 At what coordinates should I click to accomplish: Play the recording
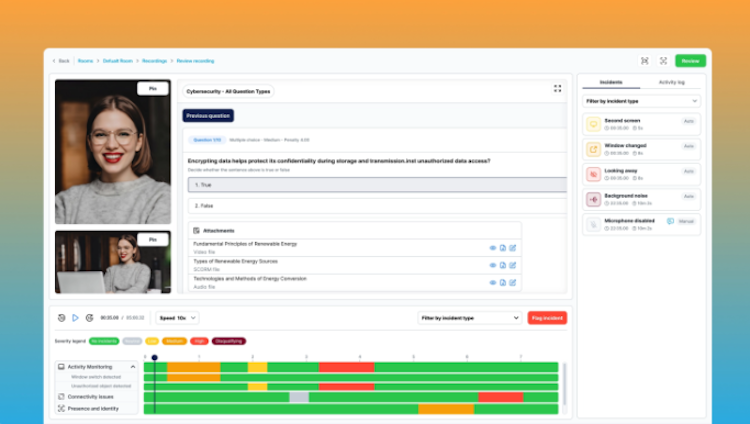coord(75,318)
